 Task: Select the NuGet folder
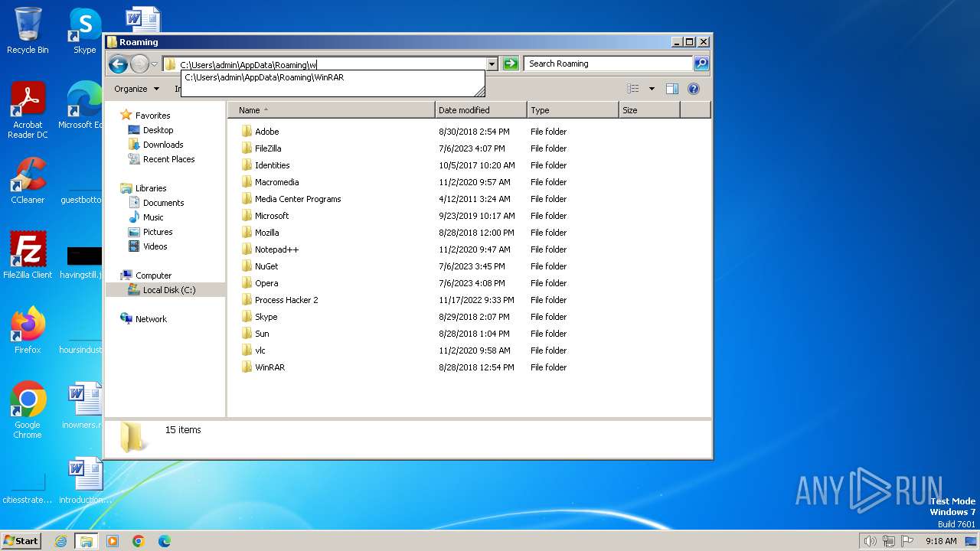[x=266, y=266]
